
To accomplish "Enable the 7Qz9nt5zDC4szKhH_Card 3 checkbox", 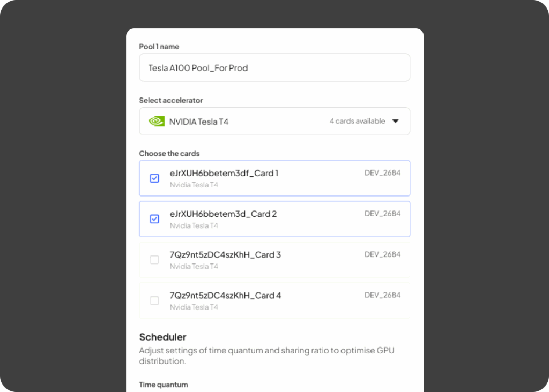I will pyautogui.click(x=154, y=260).
